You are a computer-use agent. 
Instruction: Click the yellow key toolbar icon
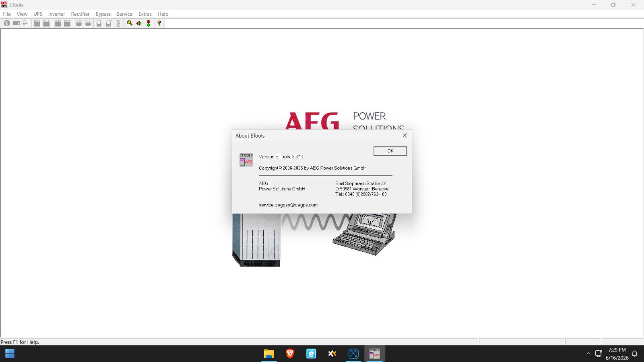click(x=130, y=23)
